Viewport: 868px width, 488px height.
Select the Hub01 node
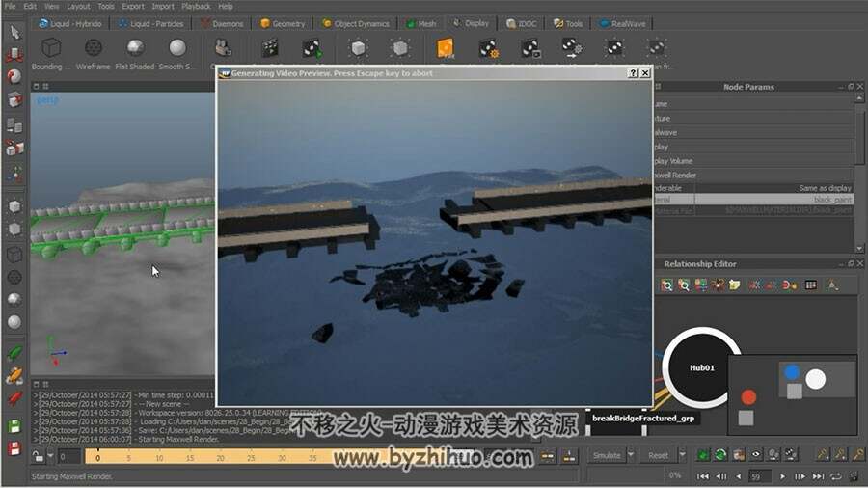(x=702, y=368)
